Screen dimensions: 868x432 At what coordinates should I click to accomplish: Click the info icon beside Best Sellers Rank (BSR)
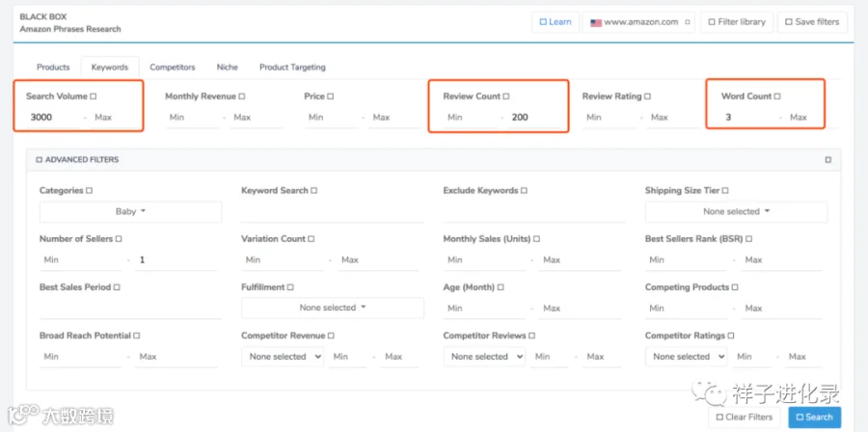click(748, 239)
